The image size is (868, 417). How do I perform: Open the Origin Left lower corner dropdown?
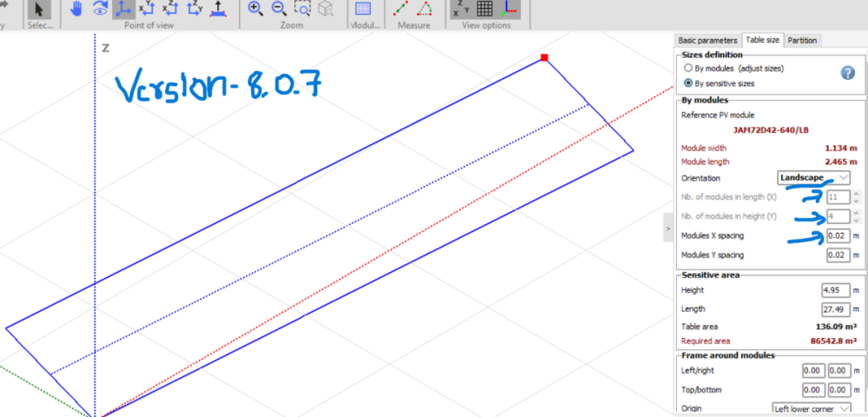(x=812, y=408)
